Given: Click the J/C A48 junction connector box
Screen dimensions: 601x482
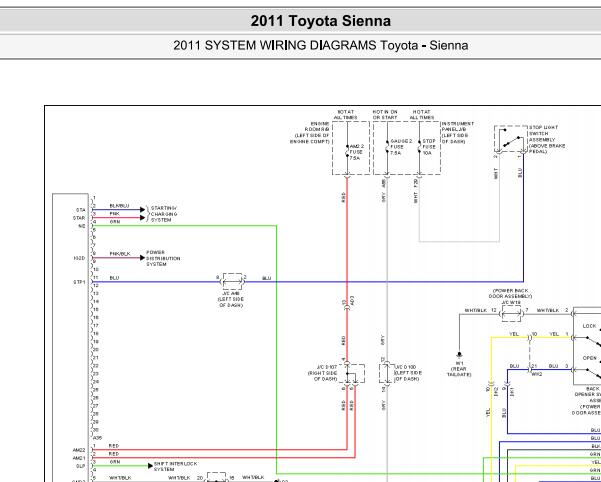Looking at the screenshot, I should pos(232,281).
